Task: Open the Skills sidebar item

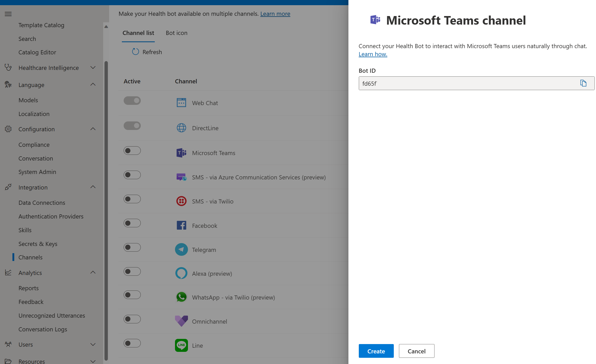Action: coord(25,230)
